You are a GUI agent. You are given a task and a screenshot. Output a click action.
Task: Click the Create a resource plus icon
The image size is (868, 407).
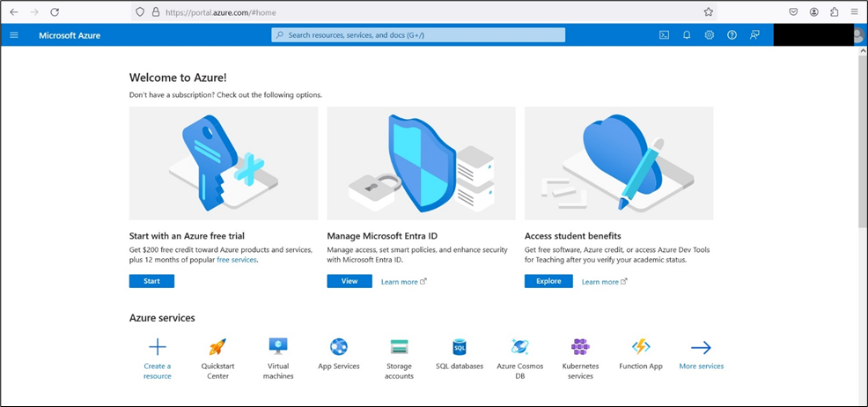[158, 347]
